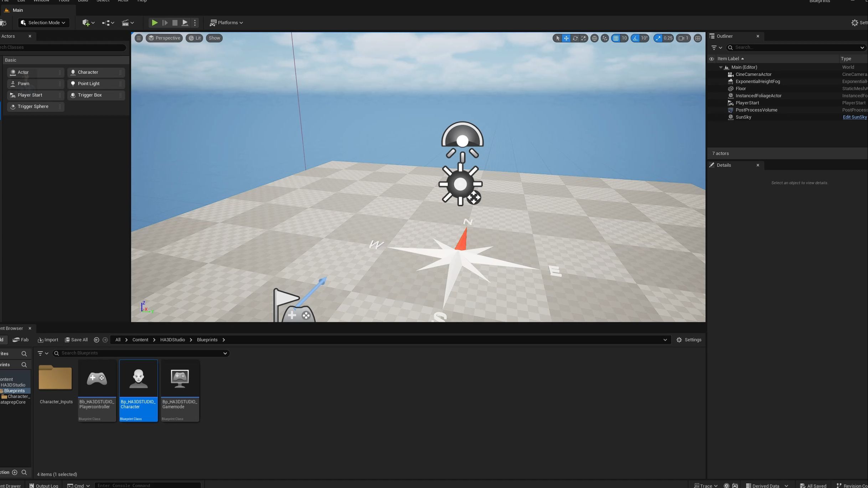Select the rotate transform tool

coord(575,38)
